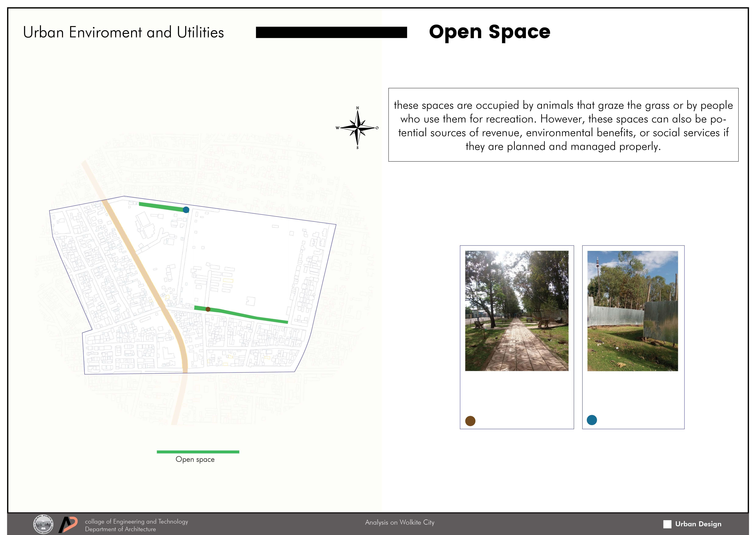Click the Urban Design footer label
The image size is (756, 535).
click(698, 524)
